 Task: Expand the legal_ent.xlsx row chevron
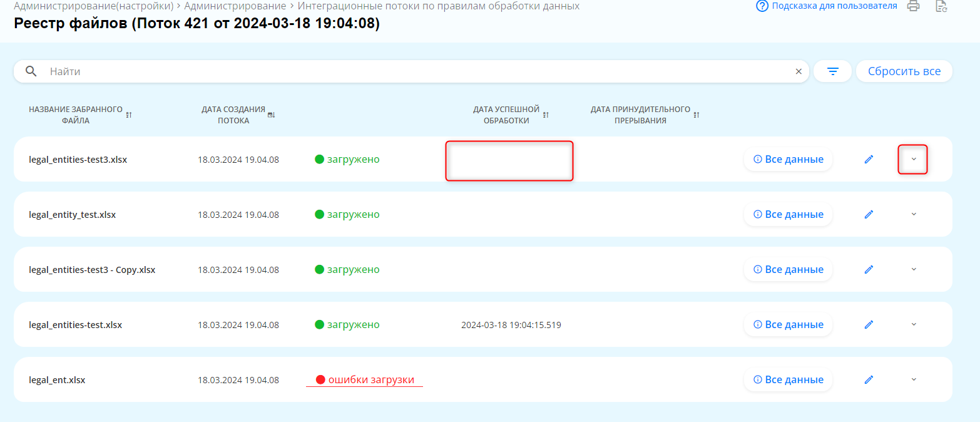913,379
